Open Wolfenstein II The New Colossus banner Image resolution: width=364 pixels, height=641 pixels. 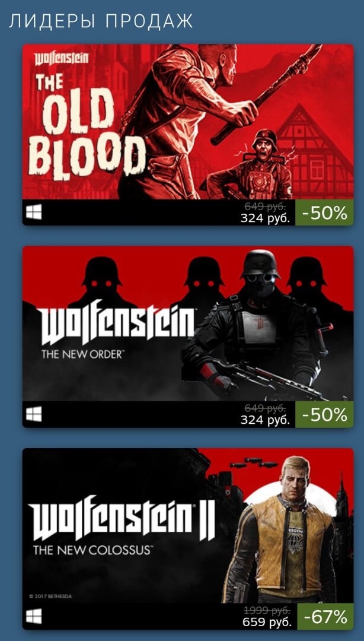click(188, 526)
